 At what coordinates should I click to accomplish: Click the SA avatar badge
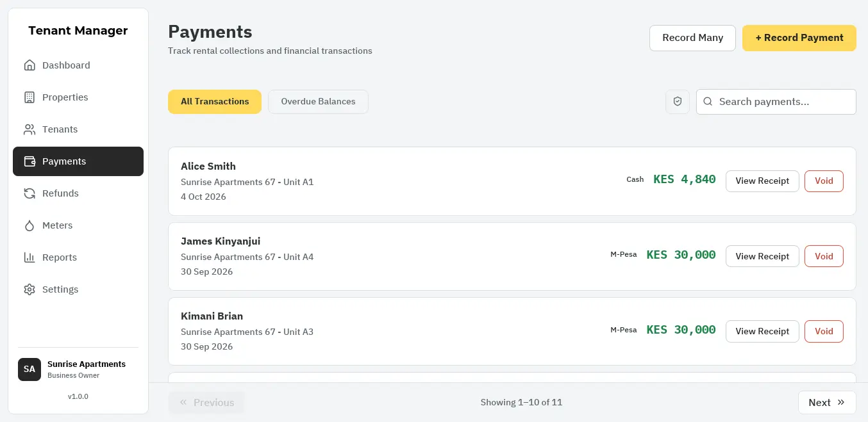29,369
